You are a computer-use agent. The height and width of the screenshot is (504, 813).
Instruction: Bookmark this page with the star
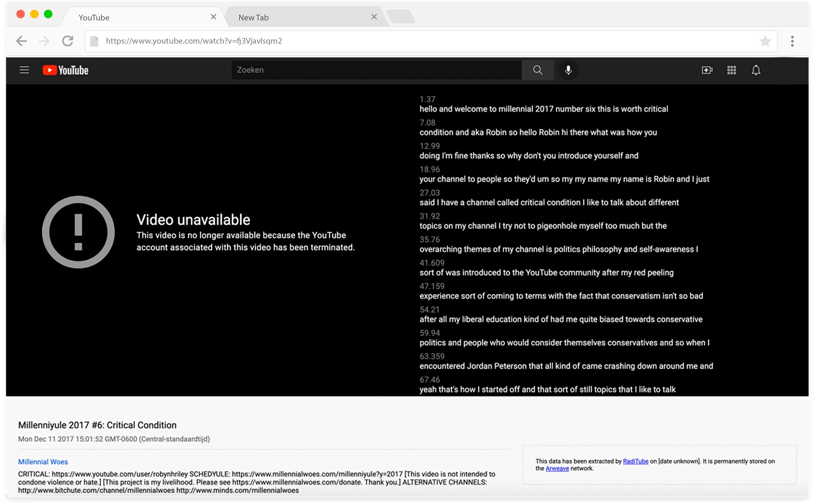pyautogui.click(x=765, y=41)
